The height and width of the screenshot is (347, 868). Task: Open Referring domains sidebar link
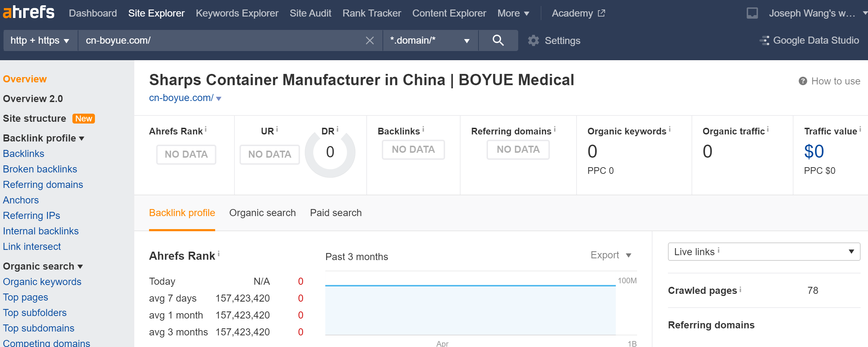[43, 185]
